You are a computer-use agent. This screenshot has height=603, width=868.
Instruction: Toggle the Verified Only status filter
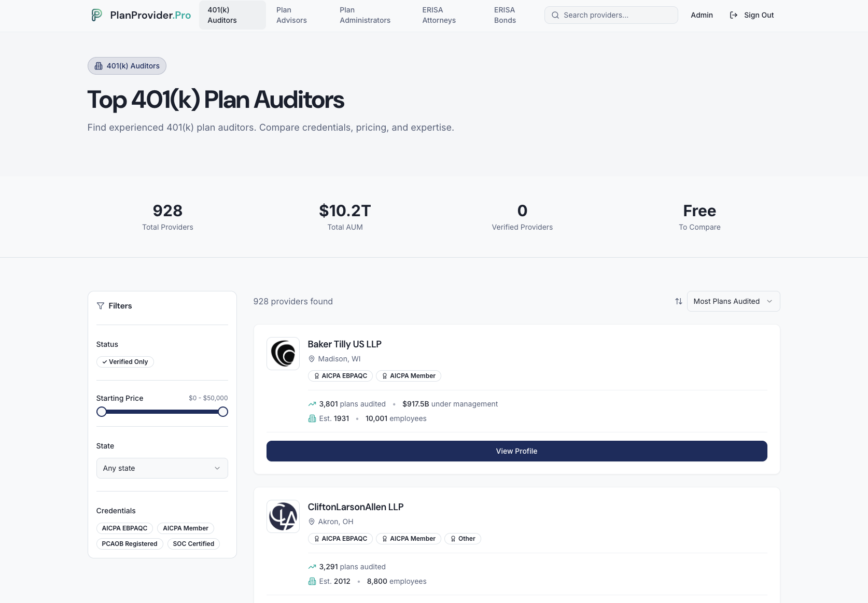tap(125, 362)
